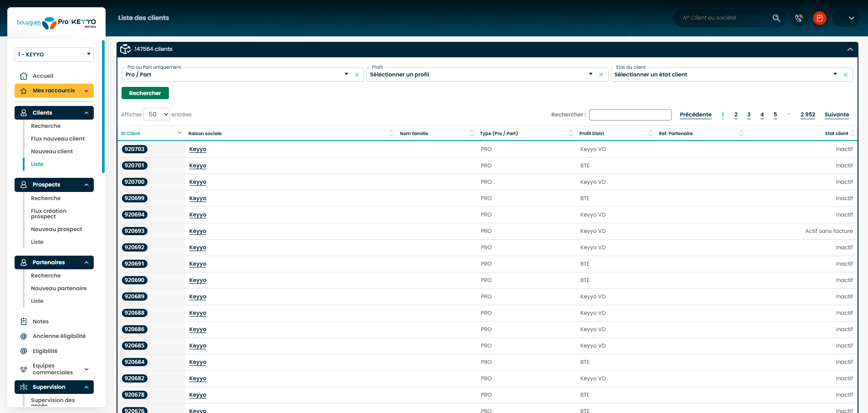
Task: Clear the Etat du client filter
Action: click(845, 75)
